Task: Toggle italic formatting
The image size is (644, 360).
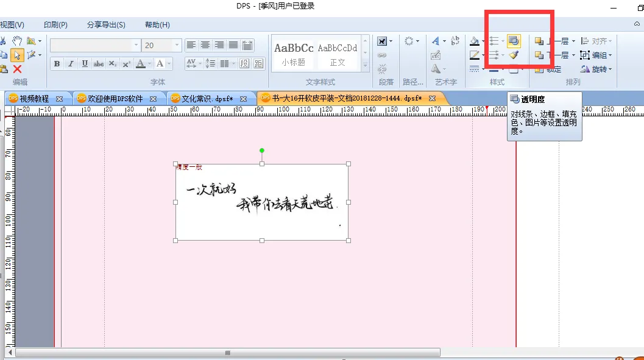Action: tap(71, 63)
